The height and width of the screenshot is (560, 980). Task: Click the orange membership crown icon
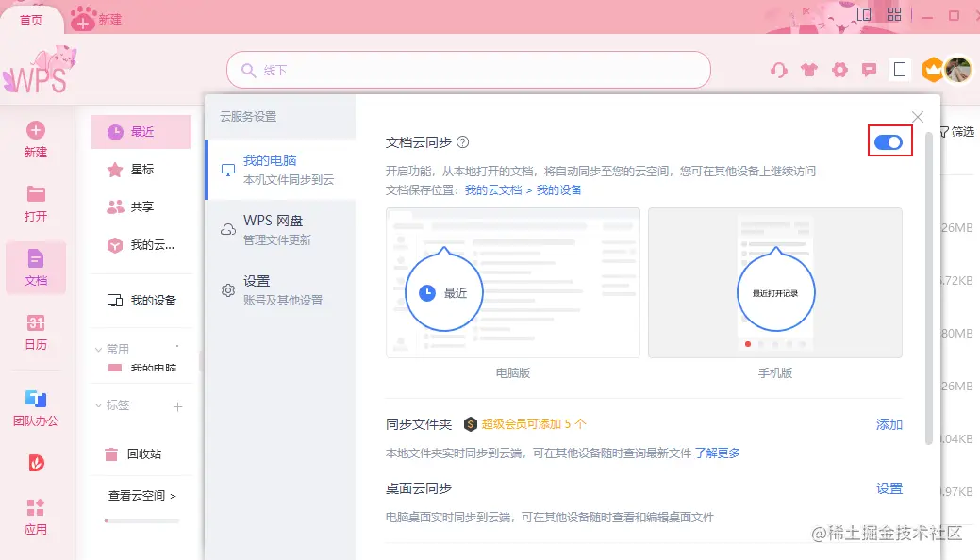[933, 70]
